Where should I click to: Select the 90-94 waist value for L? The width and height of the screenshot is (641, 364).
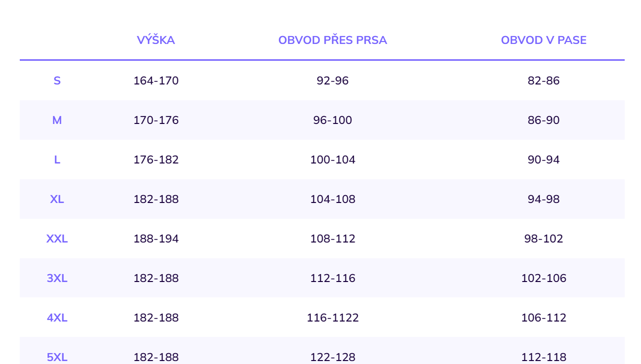(x=544, y=160)
